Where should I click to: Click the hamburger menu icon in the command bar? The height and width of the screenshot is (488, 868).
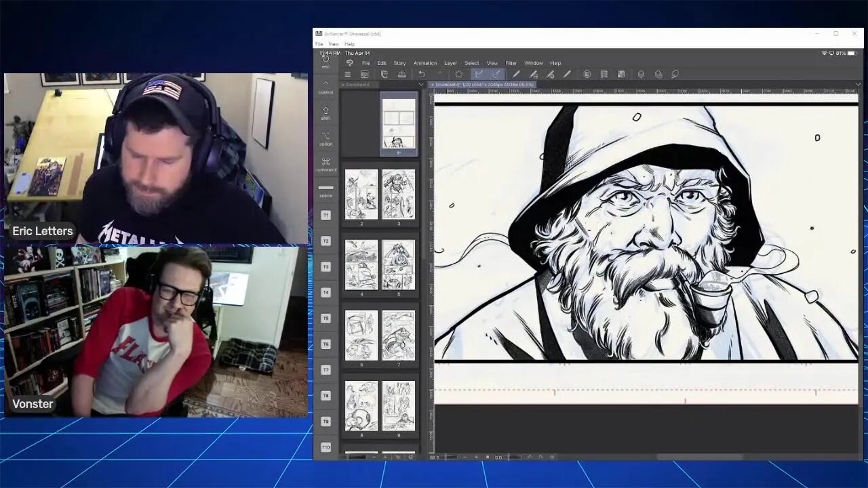347,75
